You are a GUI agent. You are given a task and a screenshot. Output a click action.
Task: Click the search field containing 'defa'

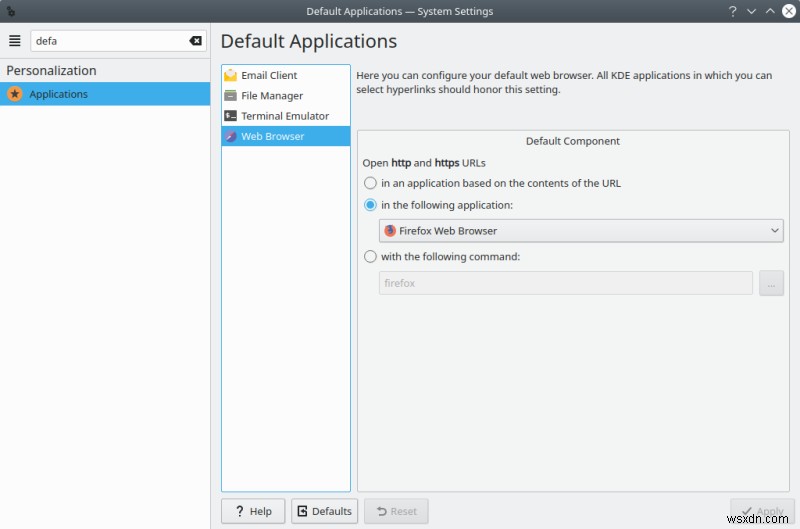coord(118,41)
